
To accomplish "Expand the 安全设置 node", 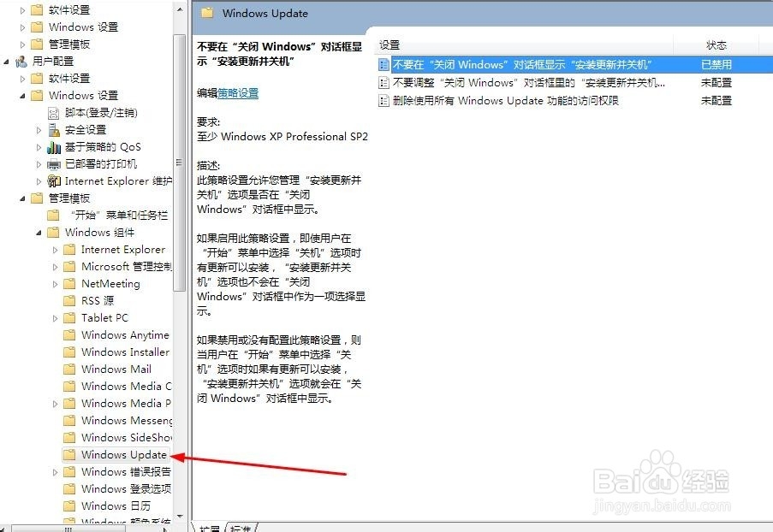I will click(x=39, y=130).
